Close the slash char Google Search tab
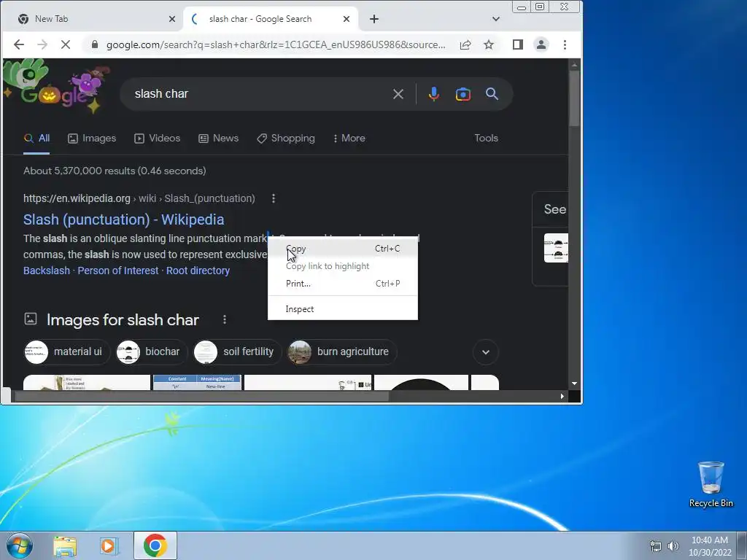The width and height of the screenshot is (747, 560). pos(347,19)
